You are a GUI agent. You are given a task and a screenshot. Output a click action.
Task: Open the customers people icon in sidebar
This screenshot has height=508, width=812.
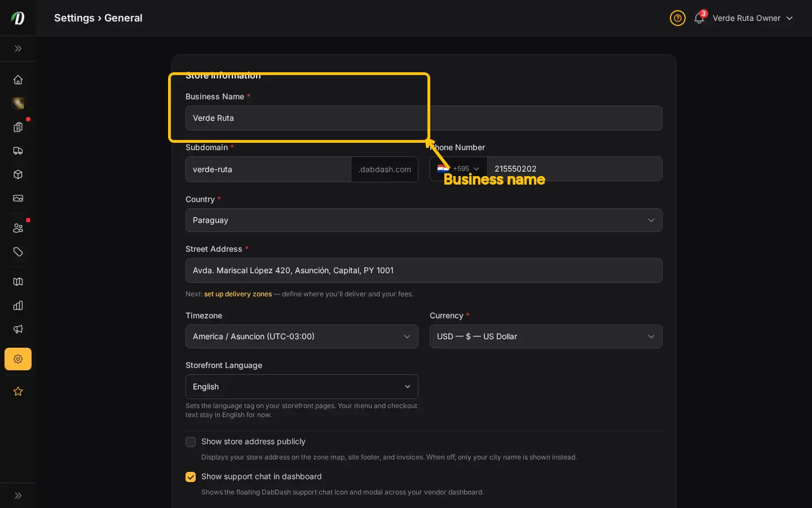point(18,228)
